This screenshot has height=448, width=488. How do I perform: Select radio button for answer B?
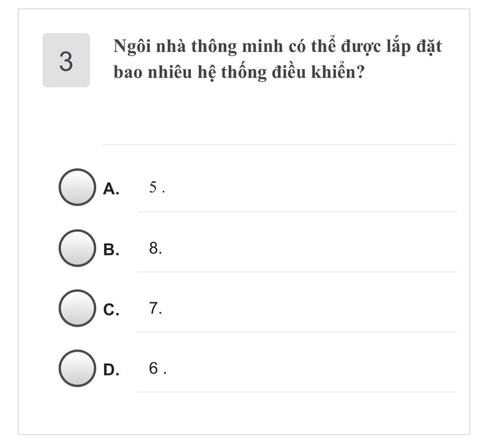point(77,248)
